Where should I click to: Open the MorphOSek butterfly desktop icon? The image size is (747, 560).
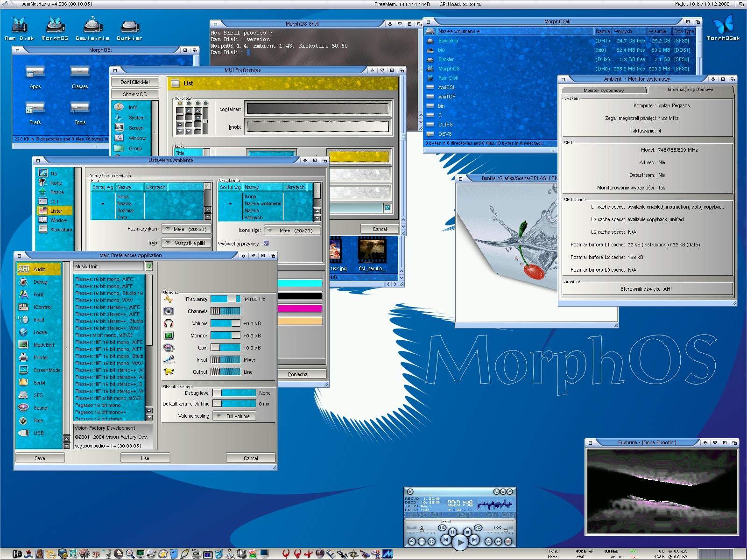click(x=723, y=27)
